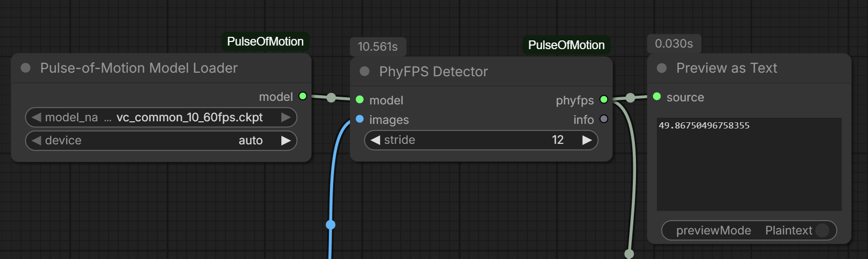Click the 0.030s execution time badge

tap(674, 44)
